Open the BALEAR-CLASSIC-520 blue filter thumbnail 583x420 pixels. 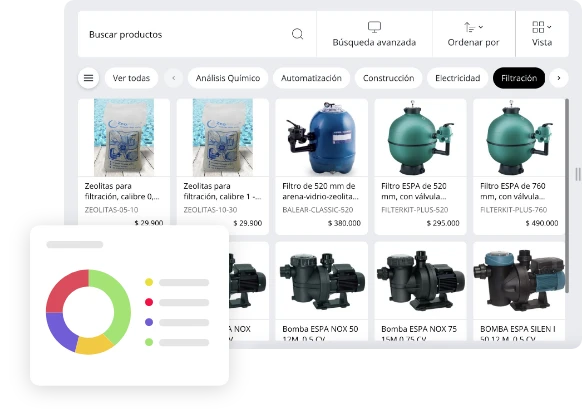click(x=322, y=138)
